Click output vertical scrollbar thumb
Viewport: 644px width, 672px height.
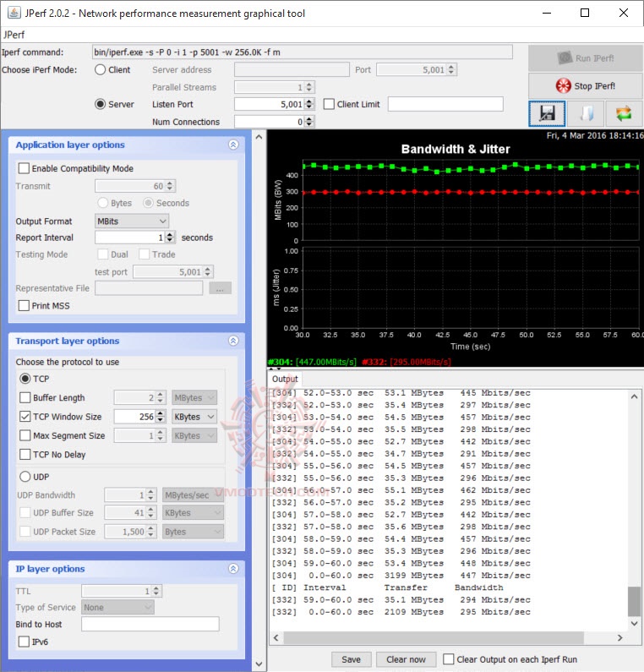pos(634,601)
